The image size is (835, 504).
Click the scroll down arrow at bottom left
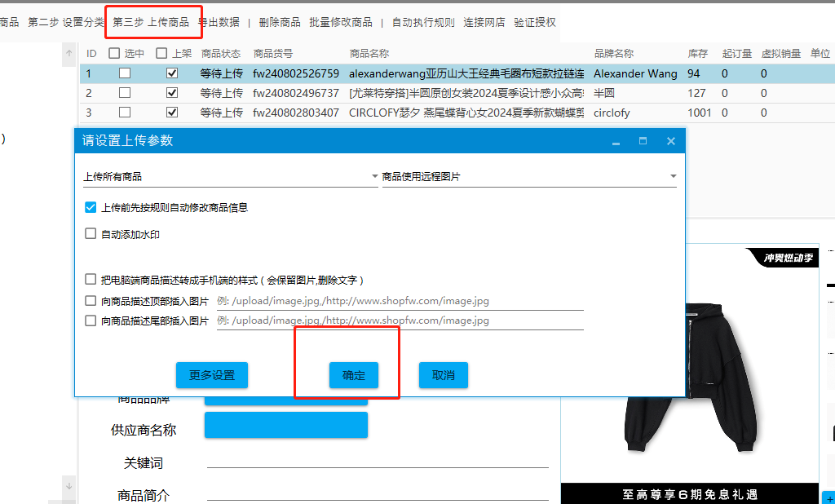[x=69, y=486]
